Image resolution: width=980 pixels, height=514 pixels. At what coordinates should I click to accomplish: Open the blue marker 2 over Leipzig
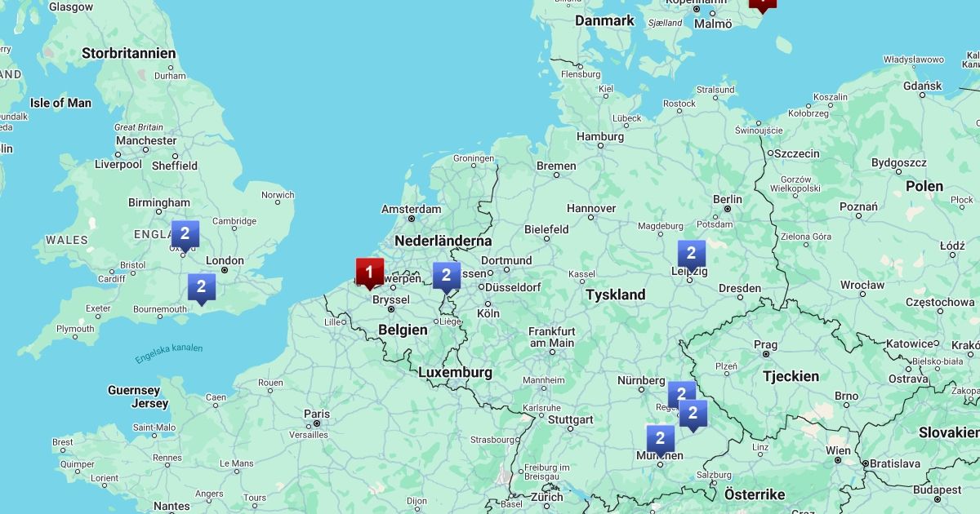[x=691, y=255]
